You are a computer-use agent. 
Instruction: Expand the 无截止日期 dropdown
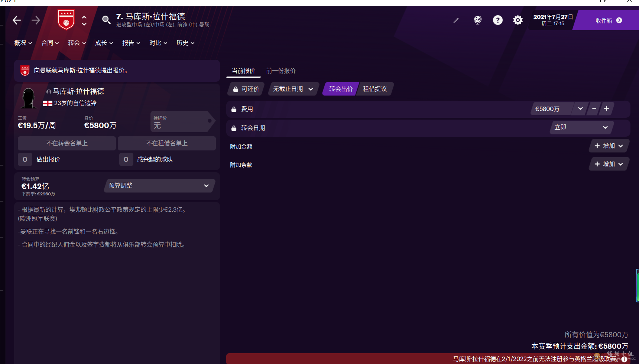tap(293, 89)
